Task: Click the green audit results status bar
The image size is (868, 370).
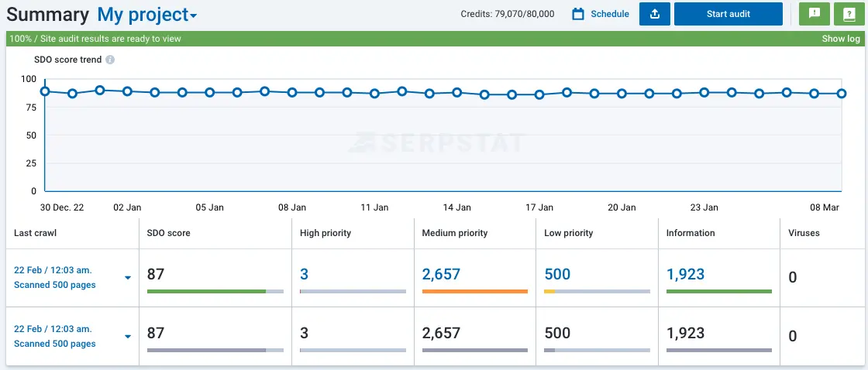Action: (x=387, y=39)
